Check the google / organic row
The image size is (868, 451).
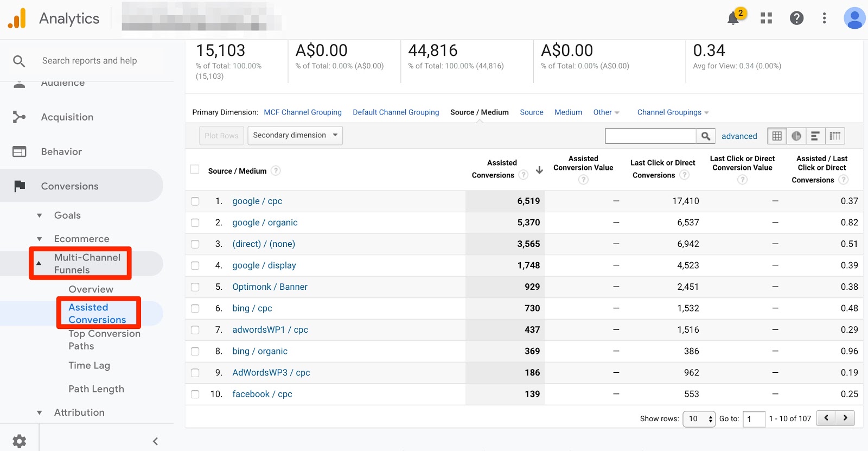coord(195,223)
